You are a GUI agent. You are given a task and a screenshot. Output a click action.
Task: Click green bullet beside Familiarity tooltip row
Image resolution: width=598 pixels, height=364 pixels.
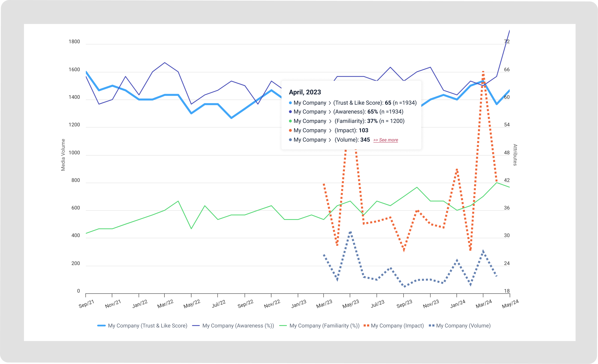coord(290,121)
